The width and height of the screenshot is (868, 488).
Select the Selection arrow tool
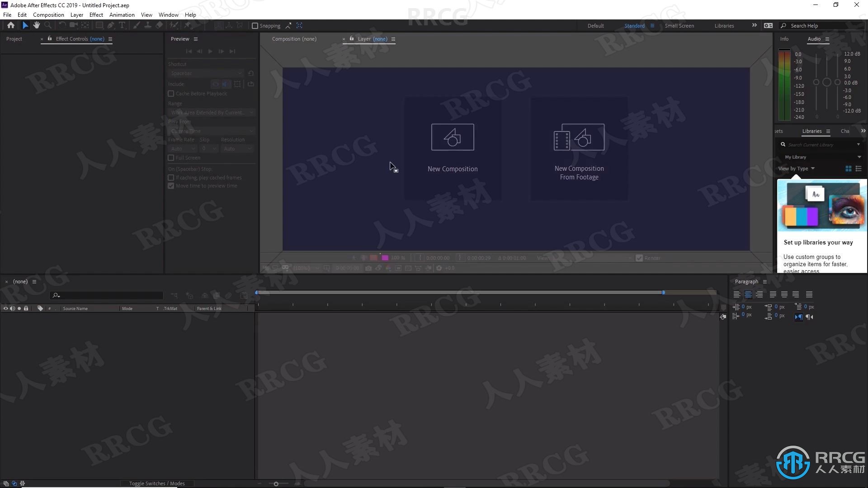point(25,26)
